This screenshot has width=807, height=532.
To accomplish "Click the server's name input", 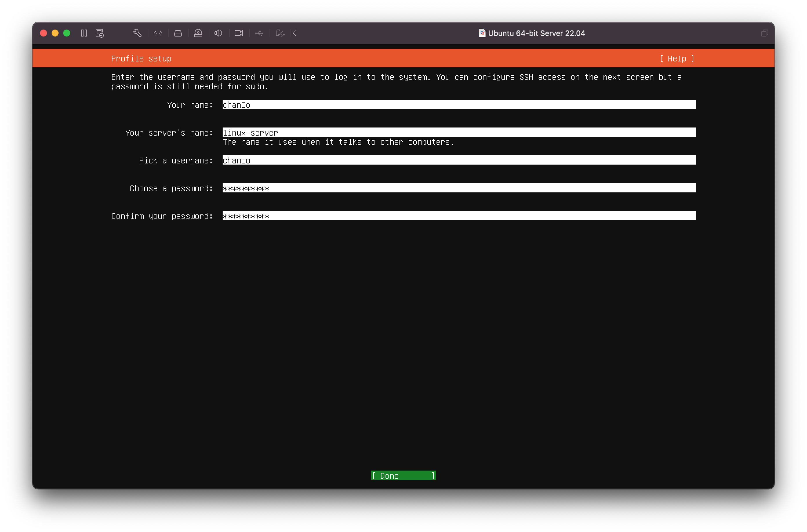I will pos(459,132).
